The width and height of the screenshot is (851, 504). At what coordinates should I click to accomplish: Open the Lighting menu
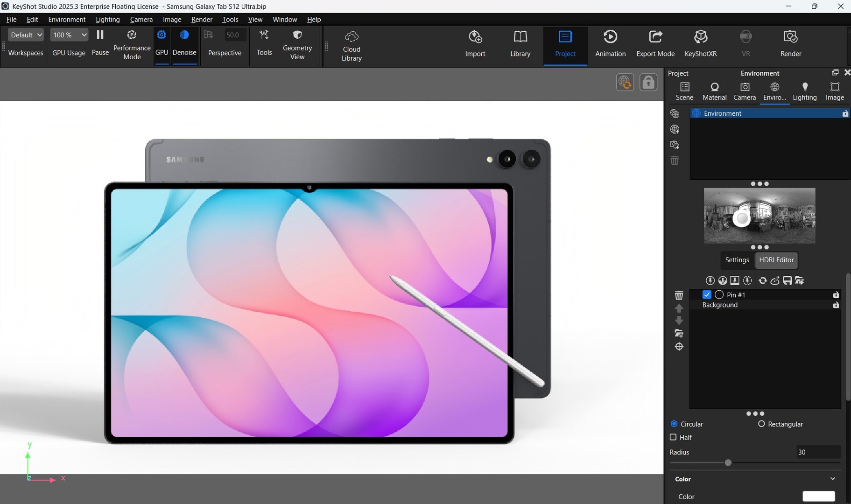click(x=107, y=20)
